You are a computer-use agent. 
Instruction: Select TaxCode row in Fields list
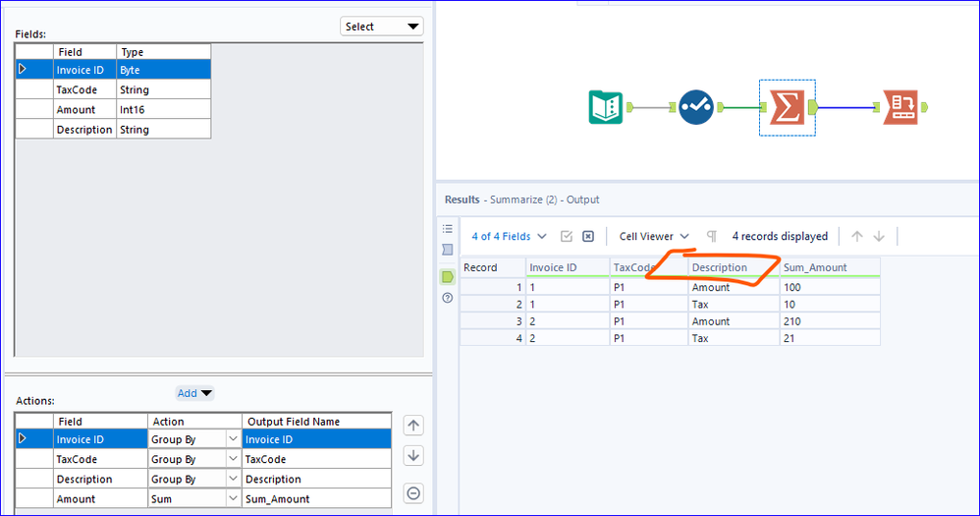pyautogui.click(x=113, y=89)
